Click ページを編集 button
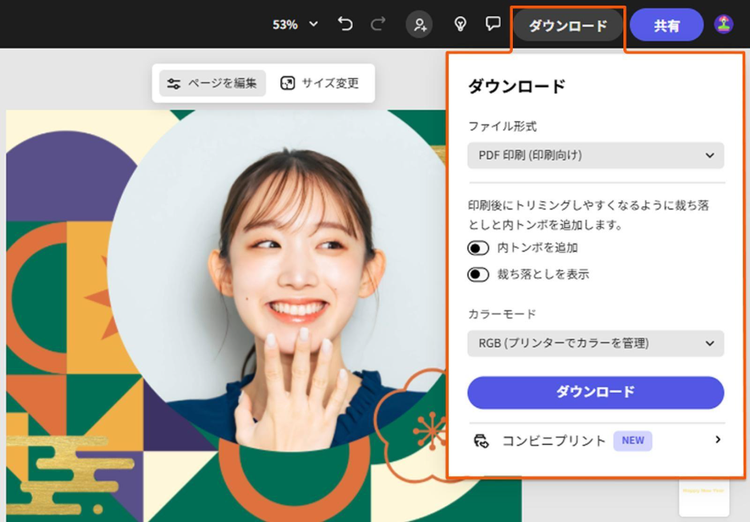This screenshot has width=750, height=522. coord(212,83)
